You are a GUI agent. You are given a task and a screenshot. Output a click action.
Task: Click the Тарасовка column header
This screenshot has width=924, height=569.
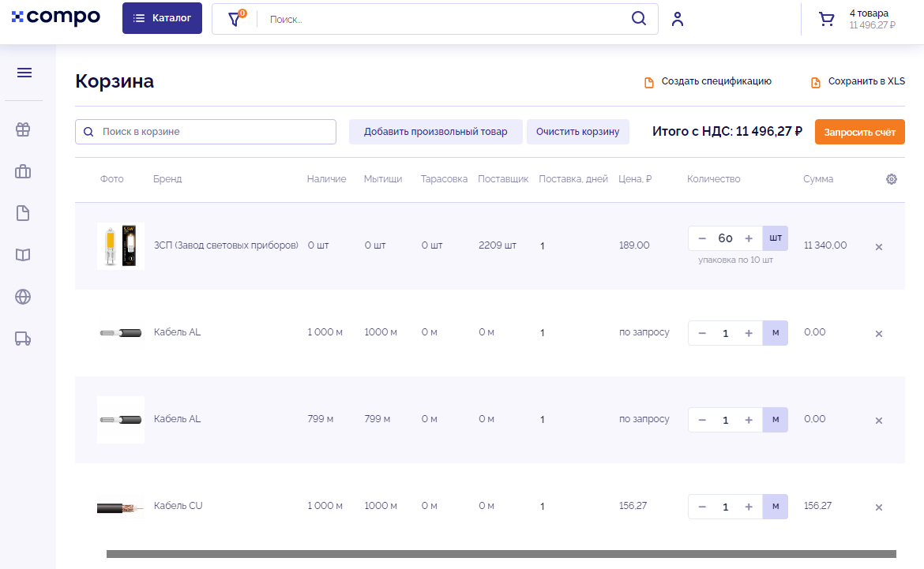pyautogui.click(x=444, y=179)
